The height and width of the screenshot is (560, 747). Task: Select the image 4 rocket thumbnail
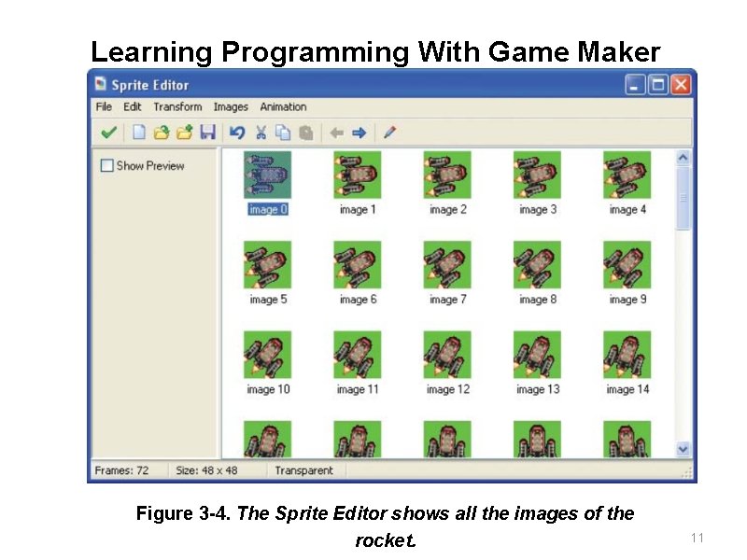(627, 175)
